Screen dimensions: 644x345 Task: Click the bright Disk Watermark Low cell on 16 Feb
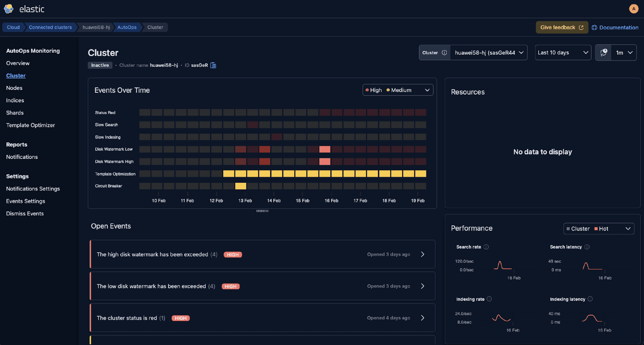(325, 149)
